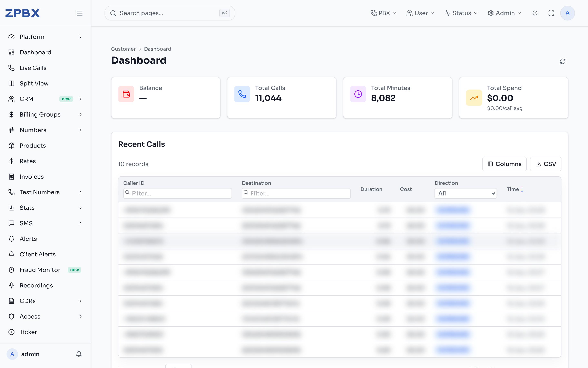Image resolution: width=588 pixels, height=368 pixels.
Task: Click the search magnifier icon
Action: (113, 13)
